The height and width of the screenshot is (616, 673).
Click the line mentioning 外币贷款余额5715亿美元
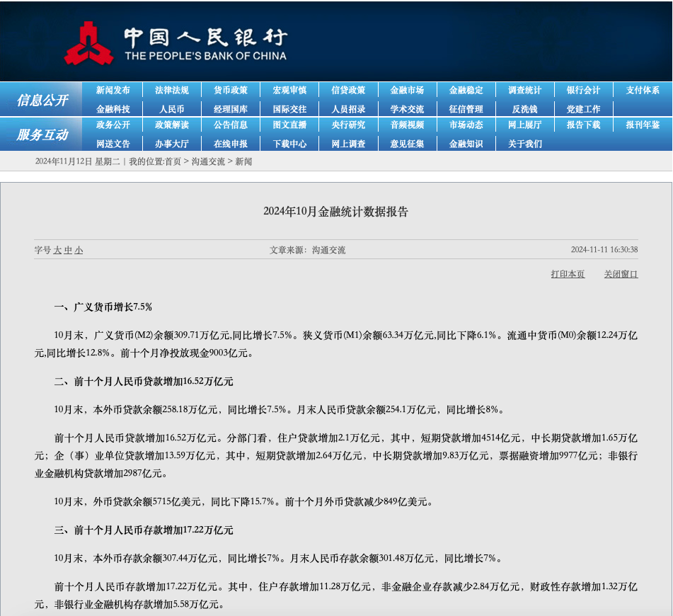(x=243, y=502)
